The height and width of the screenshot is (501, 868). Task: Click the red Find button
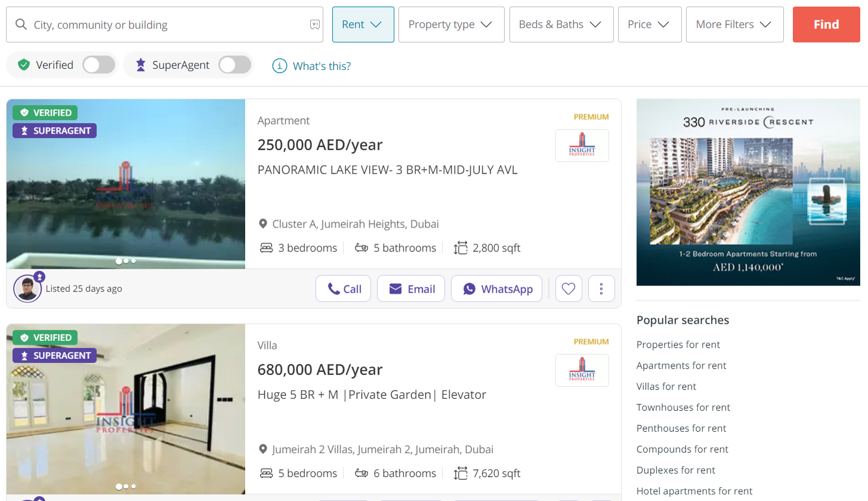(x=826, y=24)
